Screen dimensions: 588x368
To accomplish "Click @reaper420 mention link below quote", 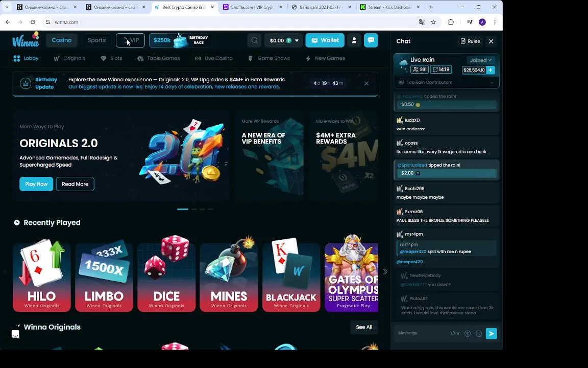I will pyautogui.click(x=409, y=262).
